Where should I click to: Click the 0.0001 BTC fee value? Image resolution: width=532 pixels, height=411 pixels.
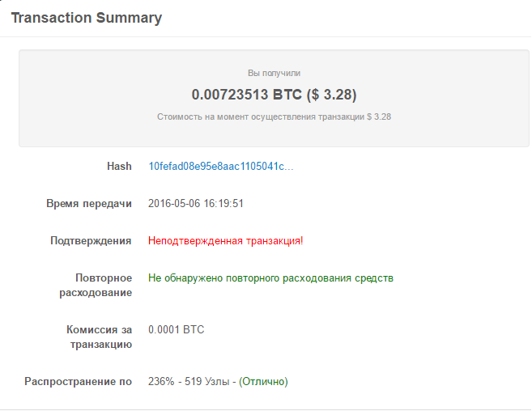point(177,329)
